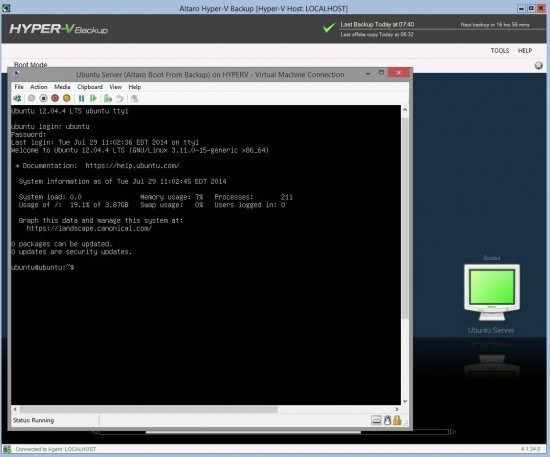The image size is (550, 457).
Task: Click 'Connected to Agent: LOCALHOST' status text
Action: coord(55,449)
